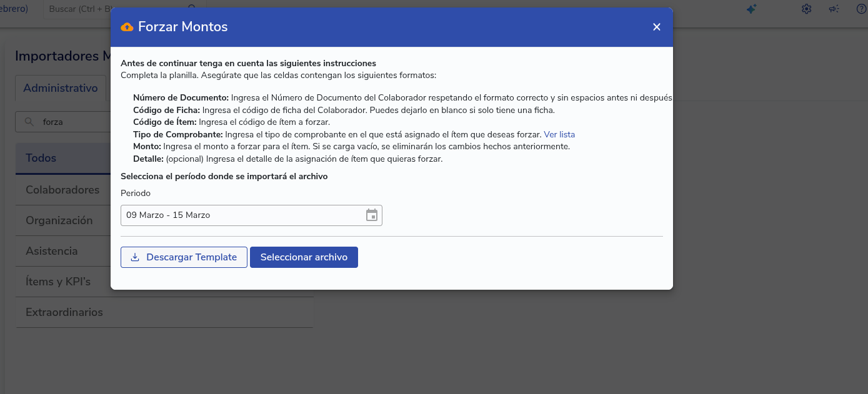Click the calendar icon in Periodo field
This screenshot has height=394, width=868.
click(x=371, y=215)
